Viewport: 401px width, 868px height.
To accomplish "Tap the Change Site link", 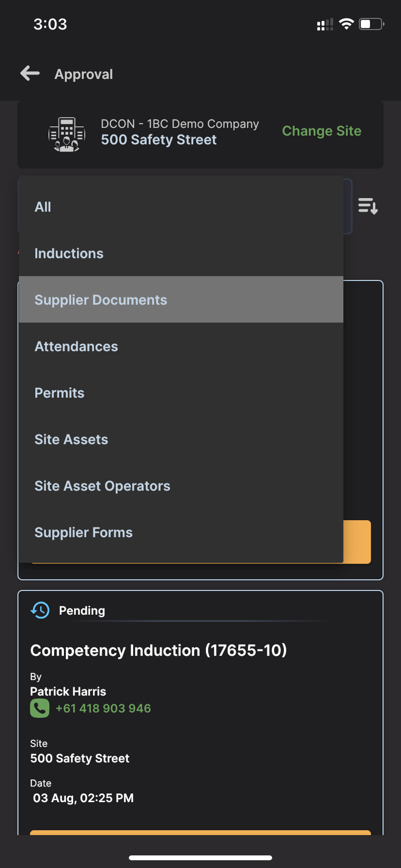I will pos(321,131).
